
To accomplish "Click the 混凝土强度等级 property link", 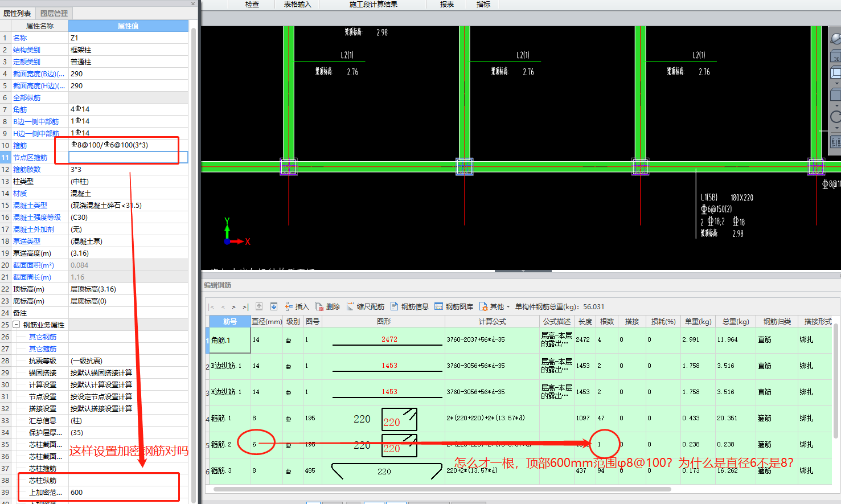I will (37, 217).
